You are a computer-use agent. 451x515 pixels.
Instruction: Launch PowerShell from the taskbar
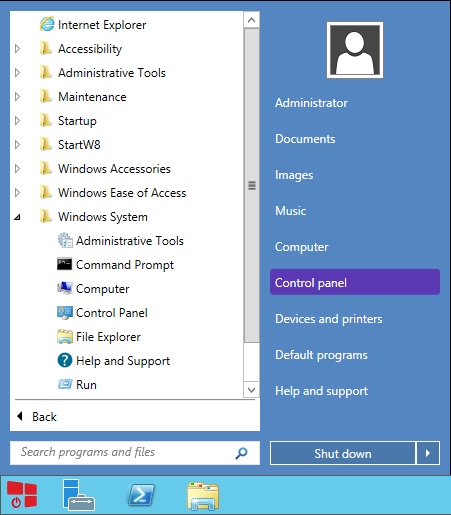141,495
